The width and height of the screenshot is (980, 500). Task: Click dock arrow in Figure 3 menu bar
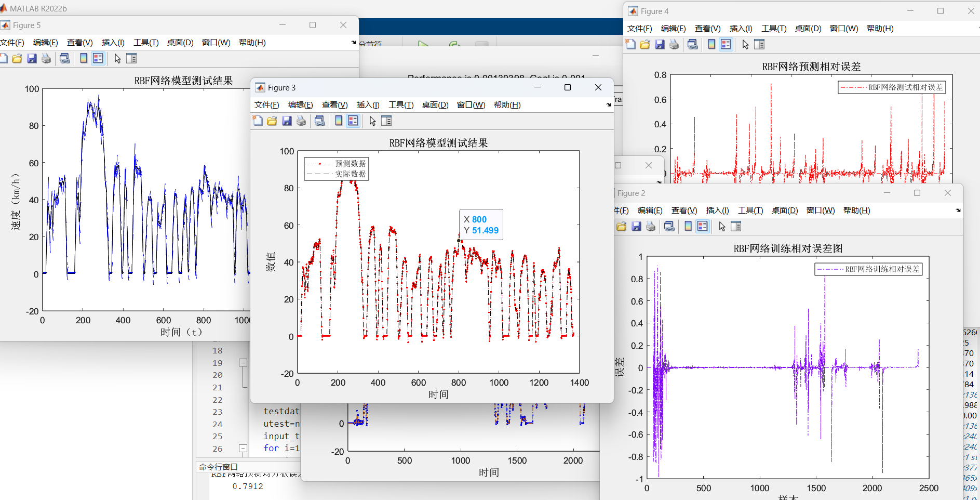tap(609, 105)
